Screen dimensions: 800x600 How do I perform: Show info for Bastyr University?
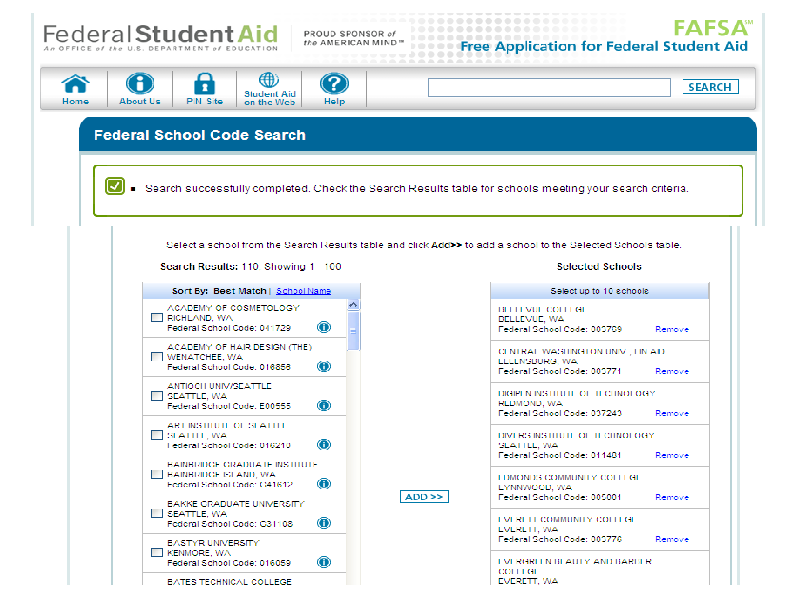[324, 562]
